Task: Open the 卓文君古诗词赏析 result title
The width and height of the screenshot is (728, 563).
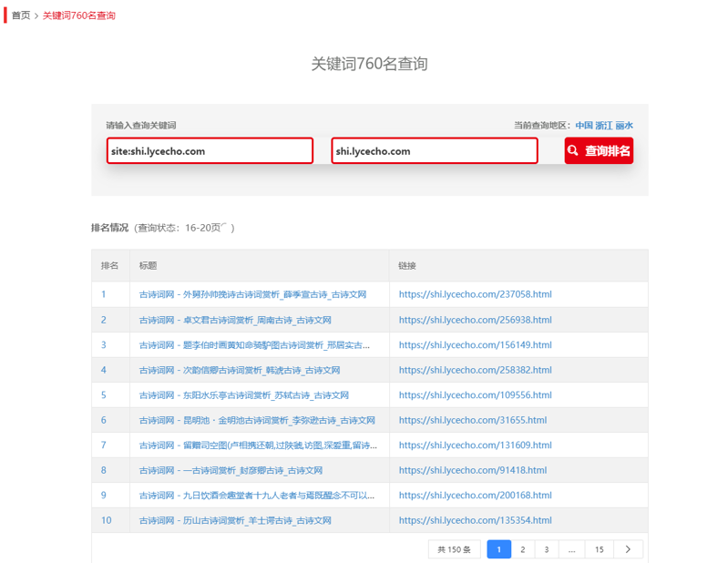Action: pos(235,321)
